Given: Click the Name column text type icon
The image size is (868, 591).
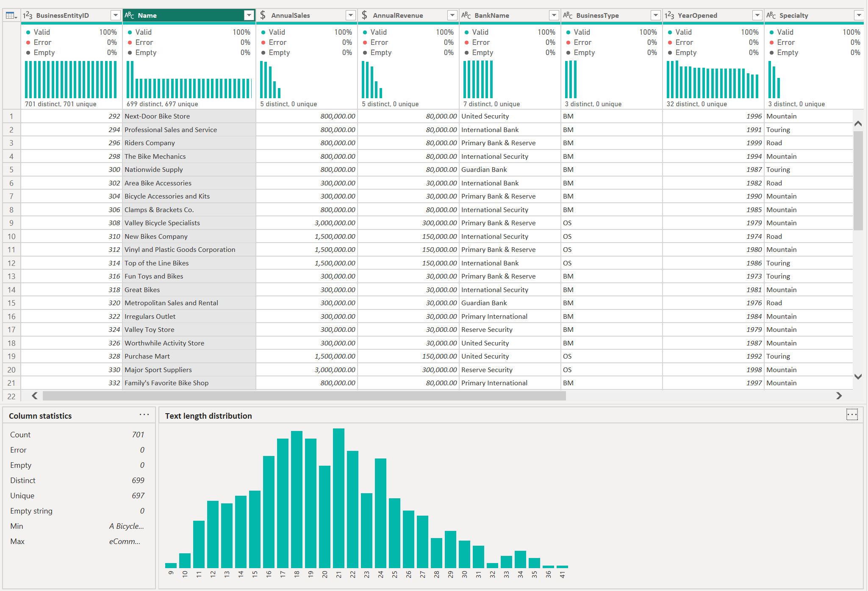Looking at the screenshot, I should coord(130,16).
